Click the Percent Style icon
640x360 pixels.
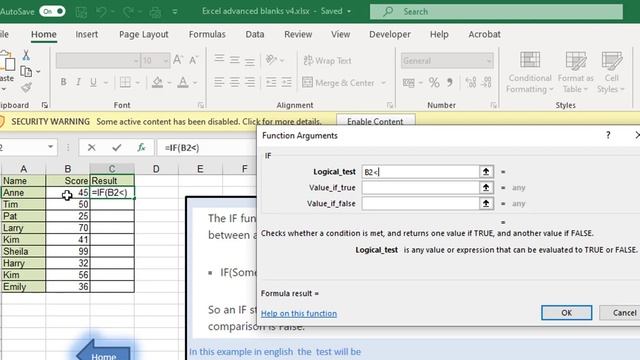tap(434, 83)
